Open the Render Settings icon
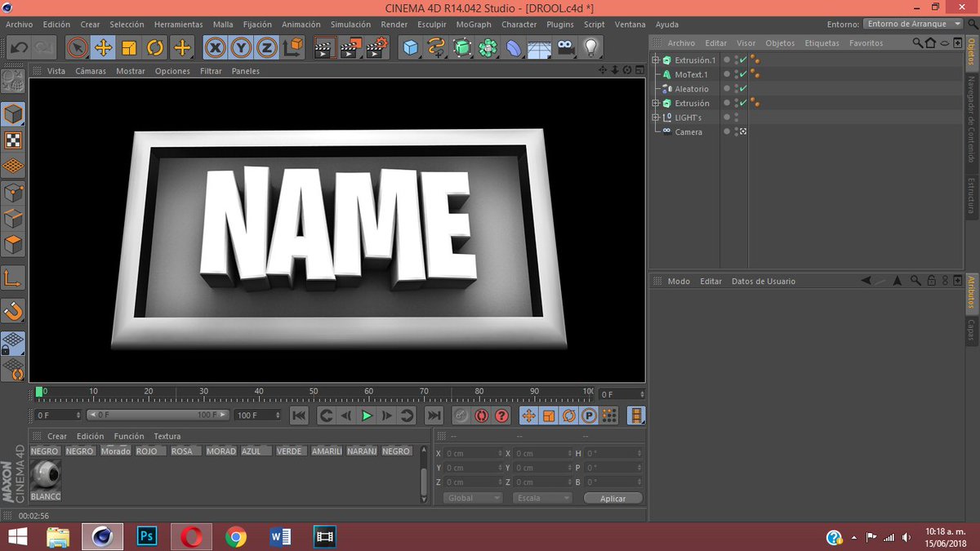 [x=377, y=47]
